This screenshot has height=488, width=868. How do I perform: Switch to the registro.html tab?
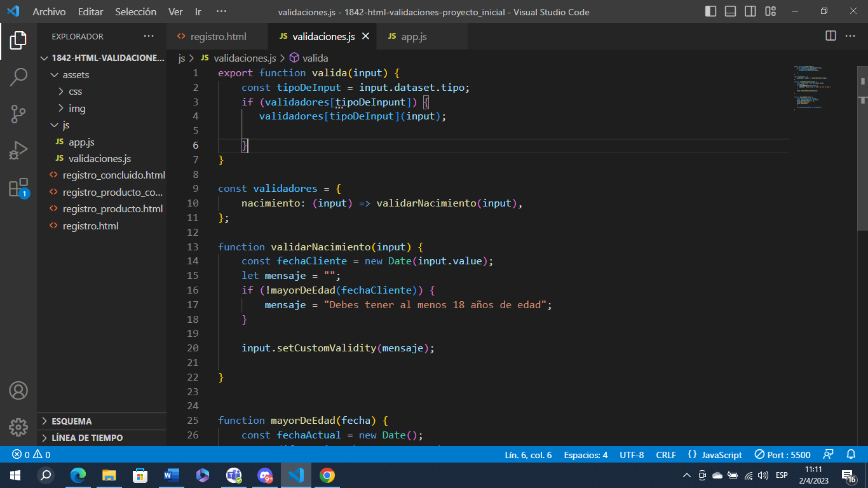pyautogui.click(x=217, y=36)
